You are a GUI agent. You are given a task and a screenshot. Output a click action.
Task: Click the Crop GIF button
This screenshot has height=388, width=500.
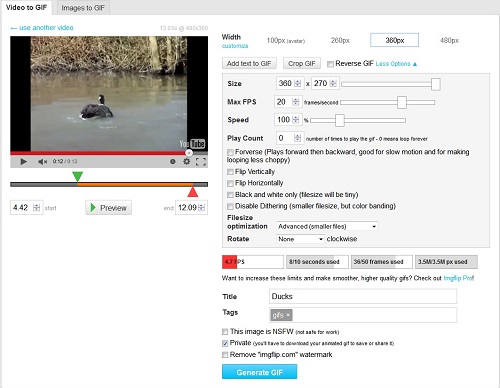[x=302, y=63]
